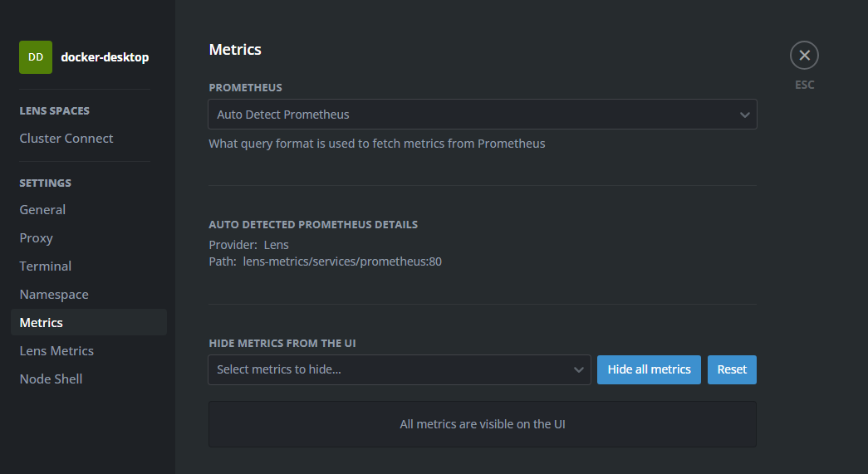Image resolution: width=868 pixels, height=474 pixels.
Task: Select the Namespace settings item
Action: click(x=54, y=294)
